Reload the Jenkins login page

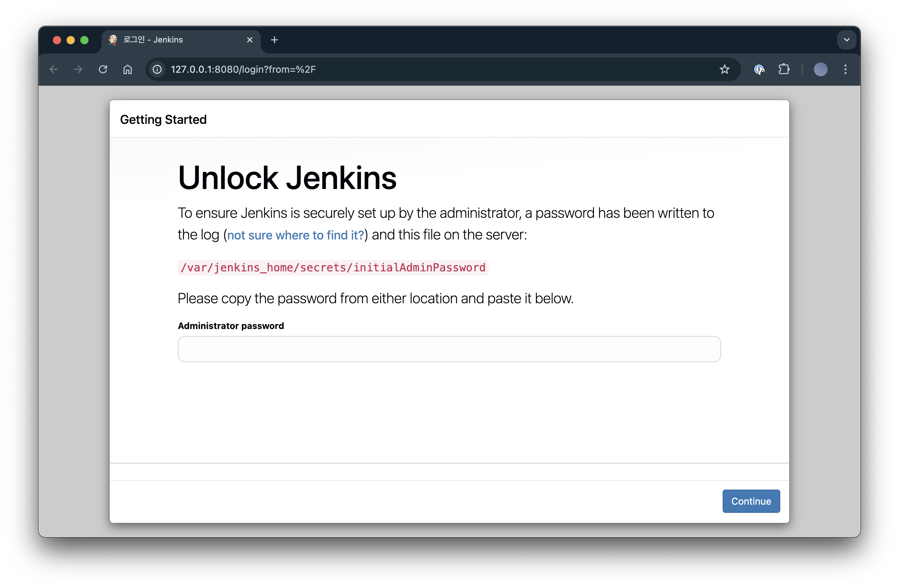point(103,70)
